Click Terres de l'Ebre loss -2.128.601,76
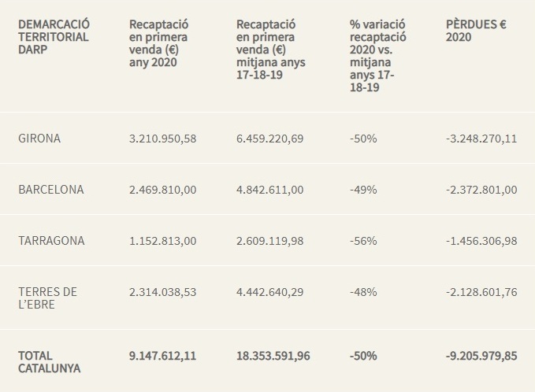The width and height of the screenshot is (535, 392). click(481, 292)
